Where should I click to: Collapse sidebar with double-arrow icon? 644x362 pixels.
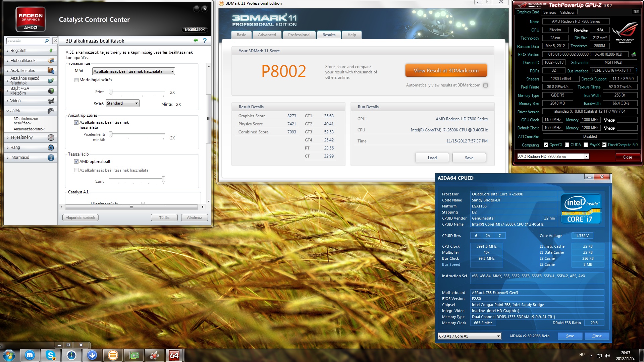point(55,41)
